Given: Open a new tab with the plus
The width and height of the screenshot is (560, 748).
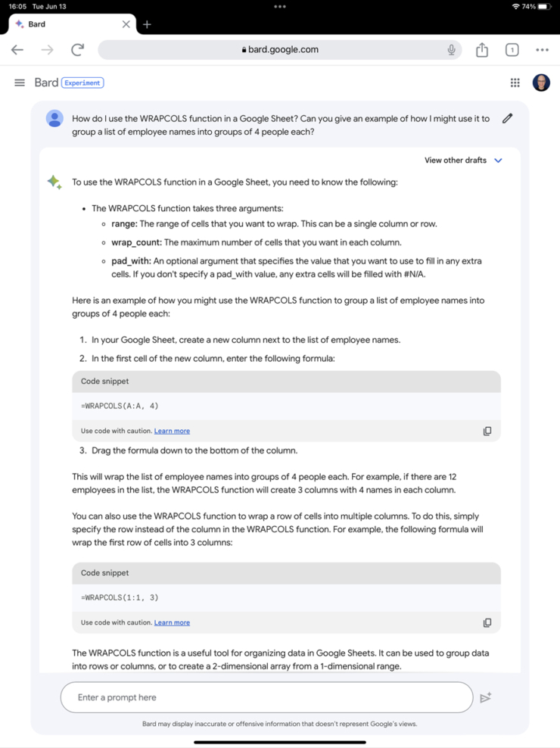Looking at the screenshot, I should click(x=146, y=24).
